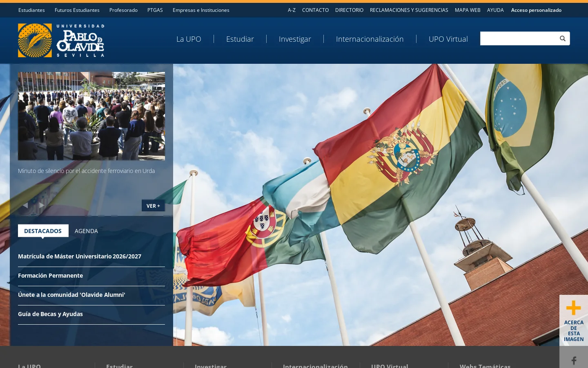Image resolution: width=588 pixels, height=368 pixels.
Task: Open the Estudiantes top link
Action: coord(31,10)
